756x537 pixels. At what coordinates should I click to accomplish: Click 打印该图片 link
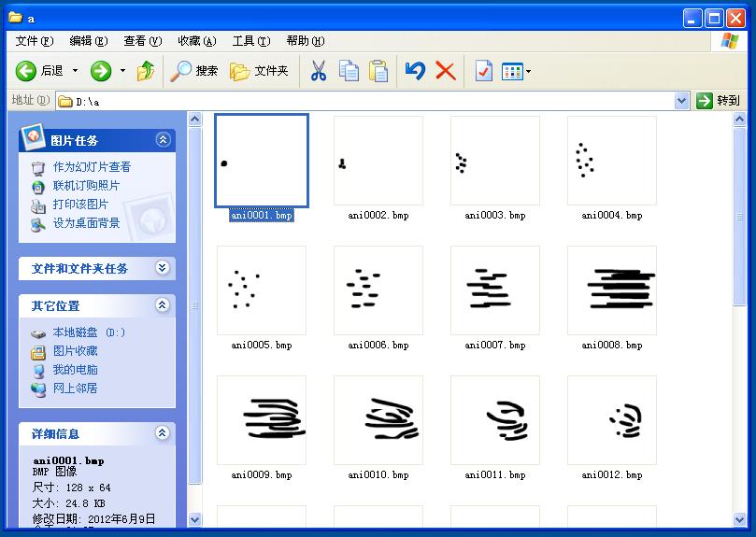[80, 205]
